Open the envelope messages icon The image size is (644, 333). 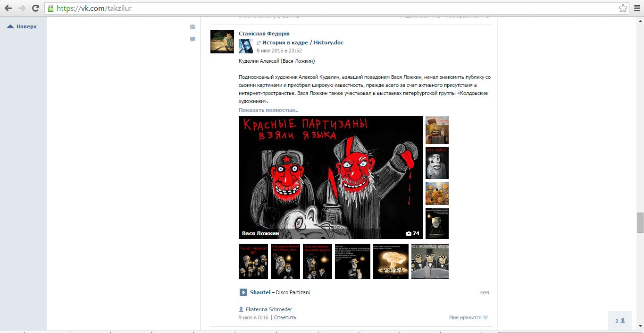coord(192,27)
